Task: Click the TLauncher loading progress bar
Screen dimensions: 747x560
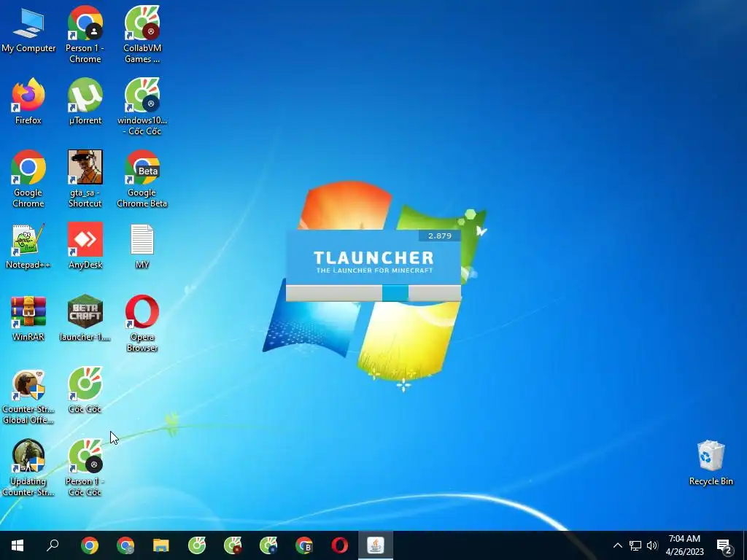Action: point(373,293)
